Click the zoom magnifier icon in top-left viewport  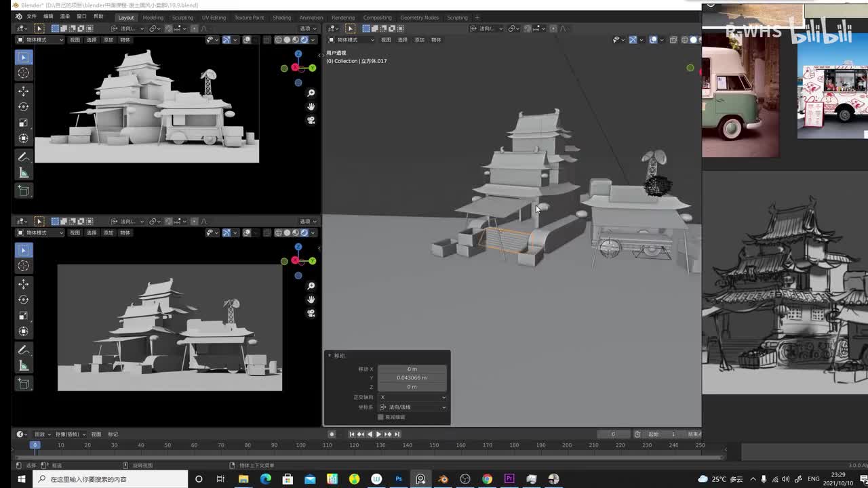pos(311,93)
